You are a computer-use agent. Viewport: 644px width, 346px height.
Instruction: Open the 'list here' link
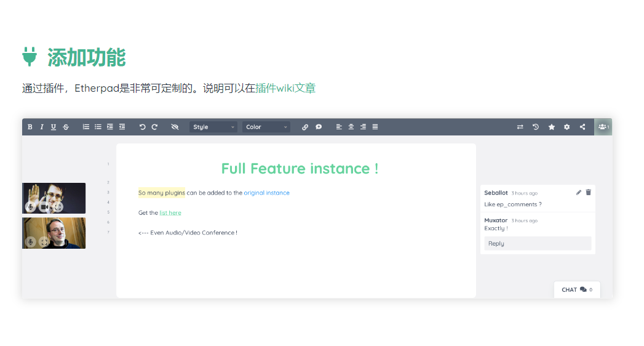[x=170, y=213]
